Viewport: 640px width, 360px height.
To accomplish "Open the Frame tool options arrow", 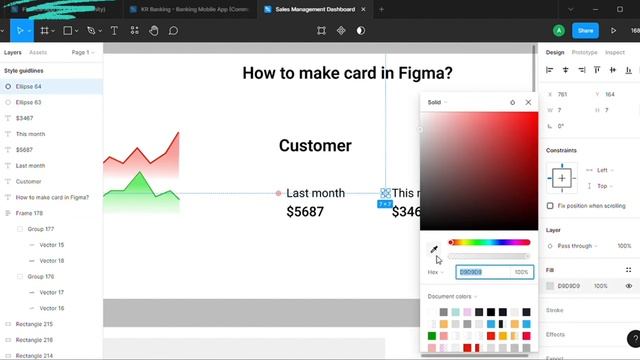I will [53, 31].
